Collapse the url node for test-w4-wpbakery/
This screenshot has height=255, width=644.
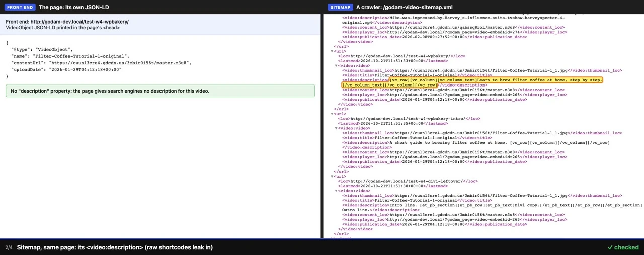click(332, 51)
